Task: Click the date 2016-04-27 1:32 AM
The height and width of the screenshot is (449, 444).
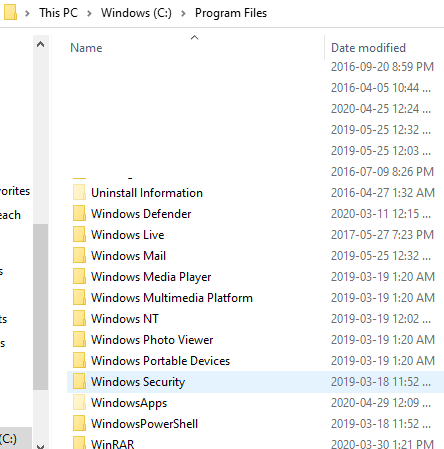Action: point(383,193)
